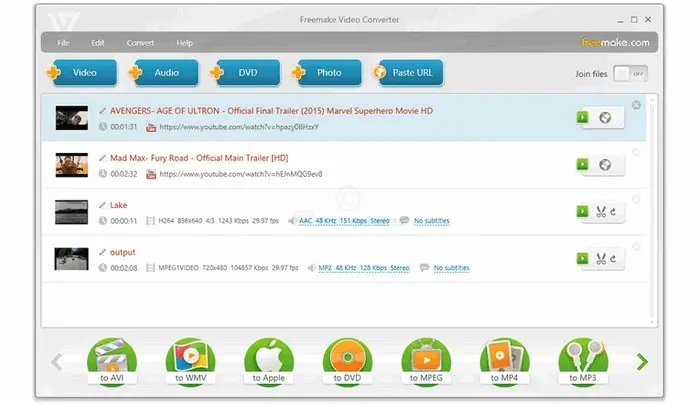Choose the to Apple conversion icon

pos(269,358)
